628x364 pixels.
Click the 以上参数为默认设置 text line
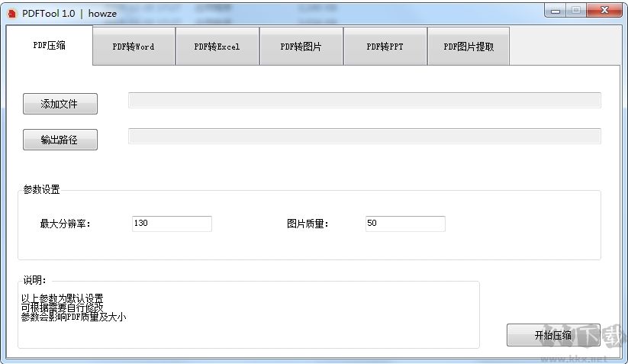coord(63,298)
